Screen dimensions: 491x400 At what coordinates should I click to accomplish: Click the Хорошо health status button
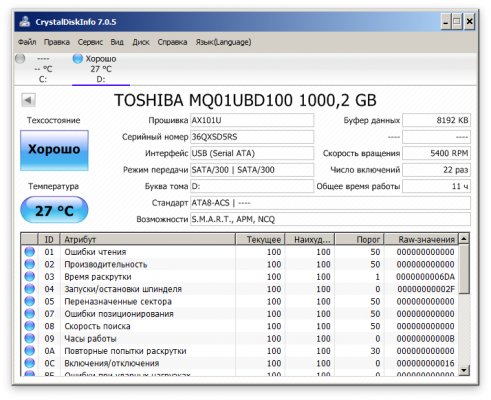click(x=54, y=150)
